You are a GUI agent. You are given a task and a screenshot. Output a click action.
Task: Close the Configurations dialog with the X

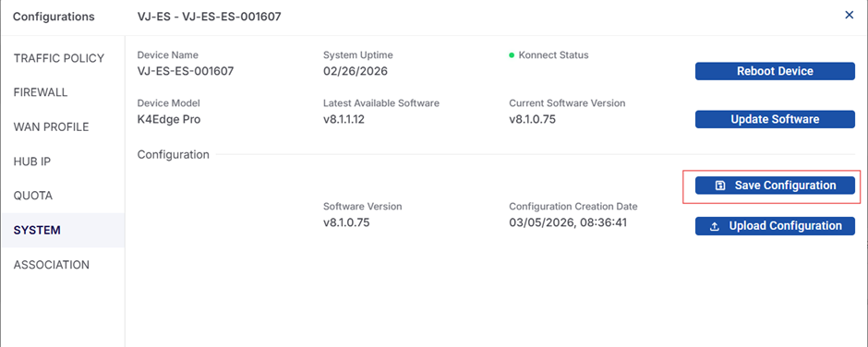[x=850, y=16]
